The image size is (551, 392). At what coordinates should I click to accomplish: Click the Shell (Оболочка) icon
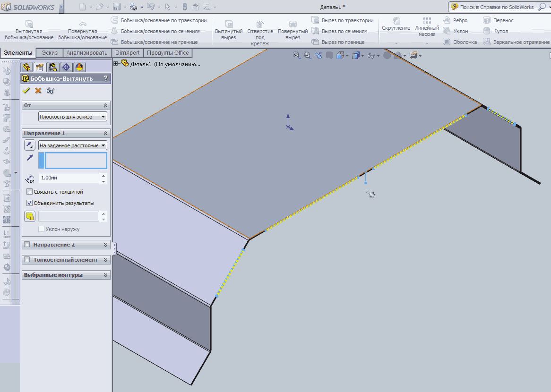(x=447, y=42)
